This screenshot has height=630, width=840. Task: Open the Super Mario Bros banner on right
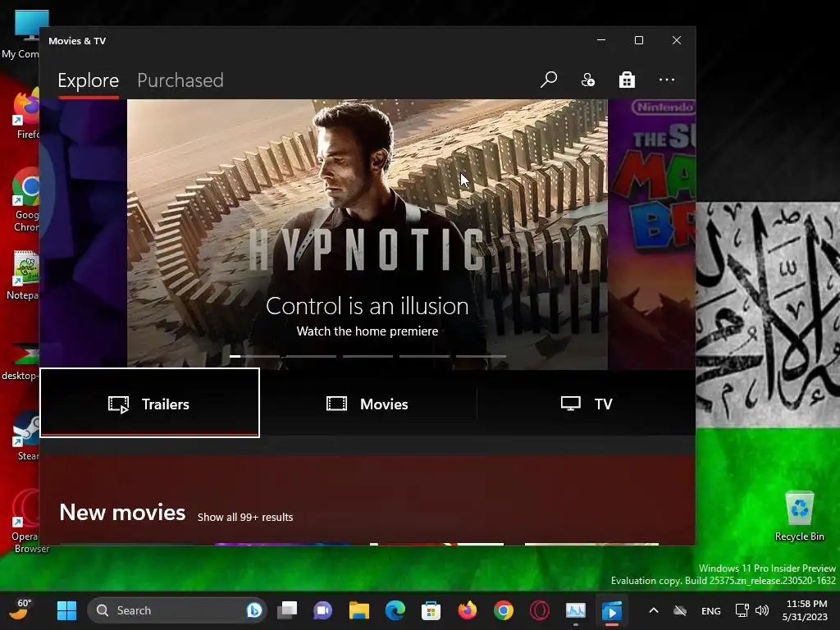click(652, 234)
